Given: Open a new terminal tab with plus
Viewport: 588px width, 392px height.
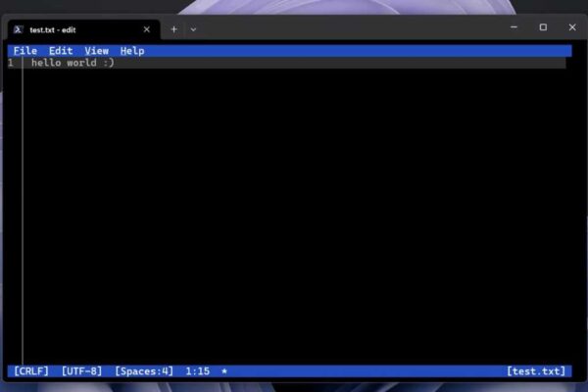Looking at the screenshot, I should pyautogui.click(x=173, y=29).
